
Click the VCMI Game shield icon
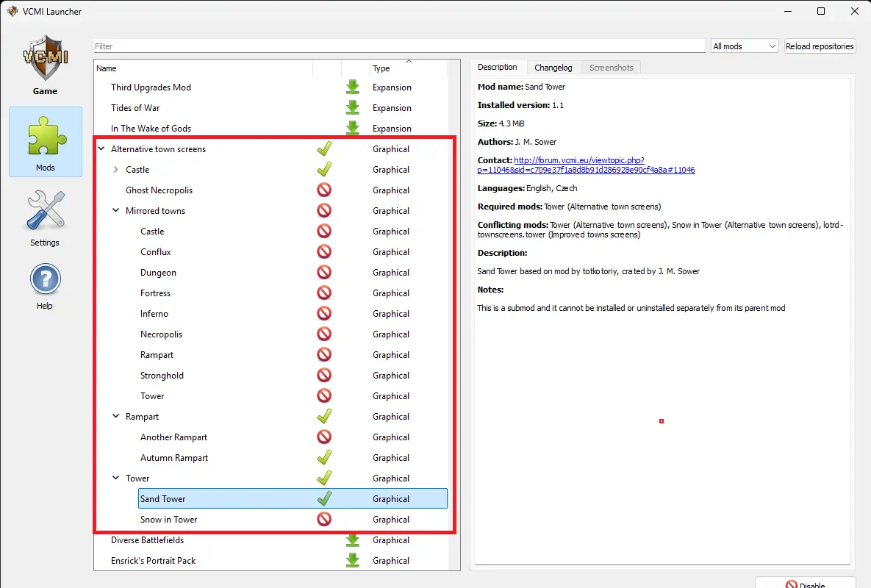45,62
